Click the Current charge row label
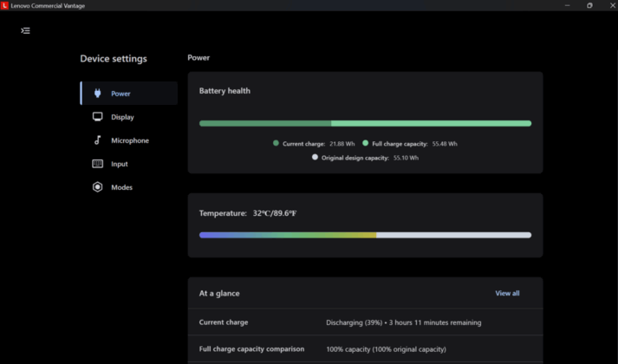 pyautogui.click(x=224, y=322)
